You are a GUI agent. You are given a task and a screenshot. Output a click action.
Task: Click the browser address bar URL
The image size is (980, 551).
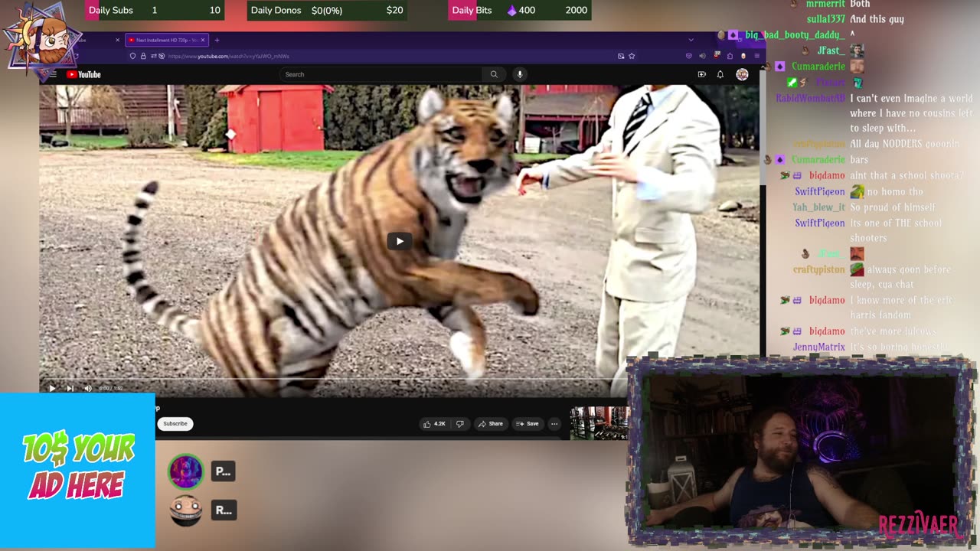(x=228, y=56)
